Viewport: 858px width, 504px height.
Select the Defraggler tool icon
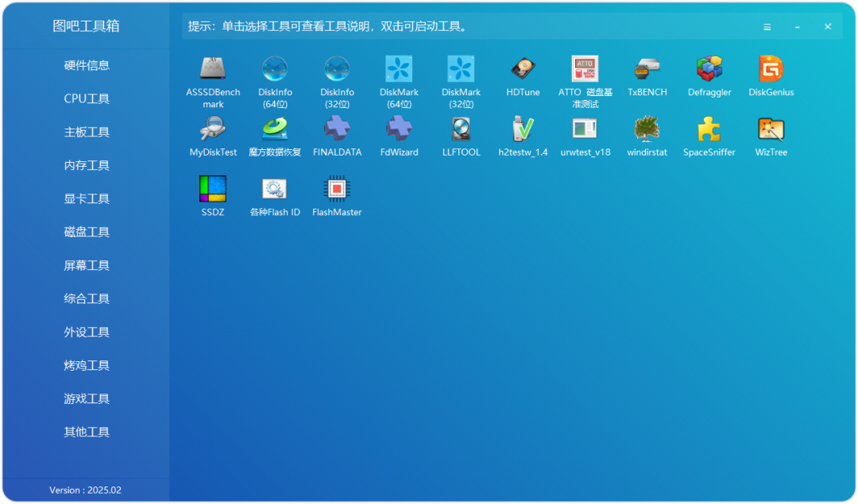tap(709, 69)
